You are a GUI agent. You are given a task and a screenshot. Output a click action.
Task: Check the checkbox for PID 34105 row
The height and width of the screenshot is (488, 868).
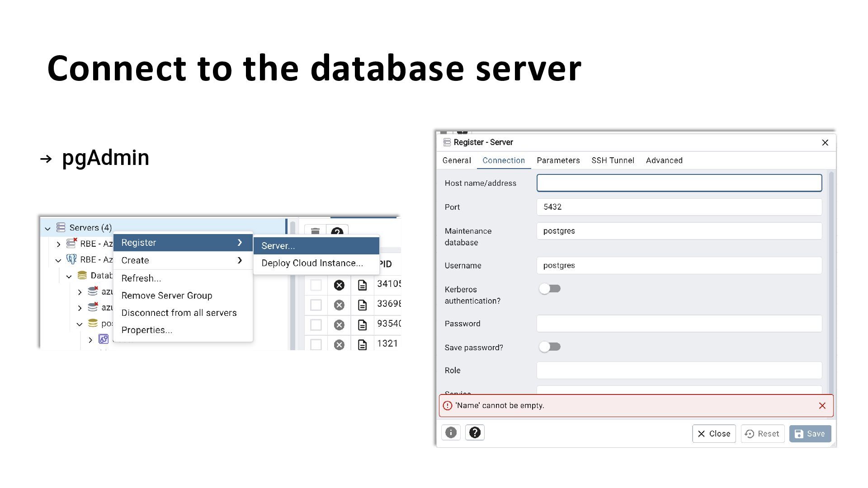click(x=316, y=285)
